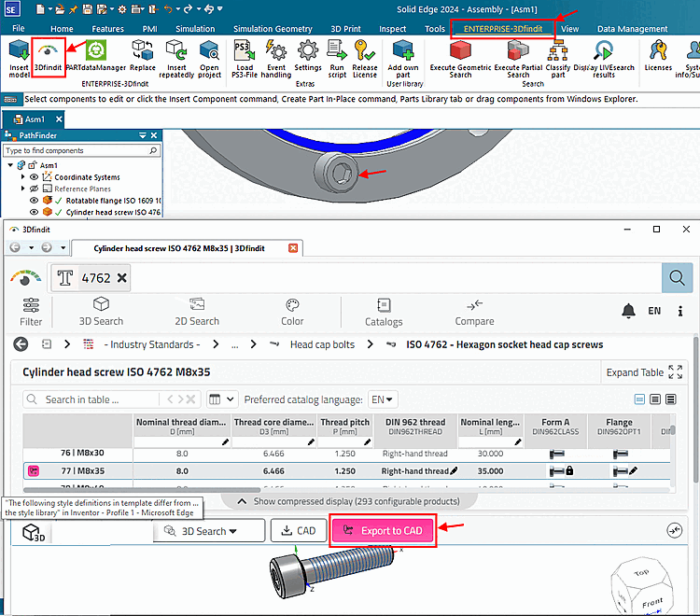Expand the 3D Search dropdown button
The height and width of the screenshot is (616, 700).
pyautogui.click(x=209, y=531)
